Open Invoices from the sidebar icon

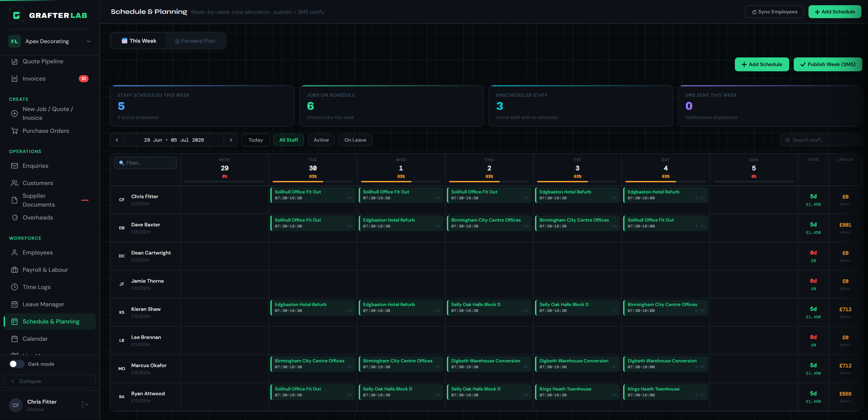pyautogui.click(x=14, y=79)
